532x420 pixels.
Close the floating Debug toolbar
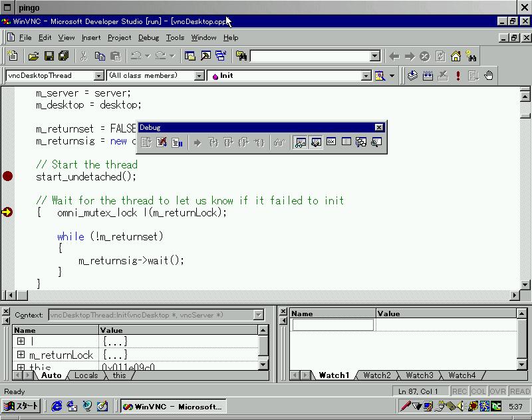coord(379,127)
